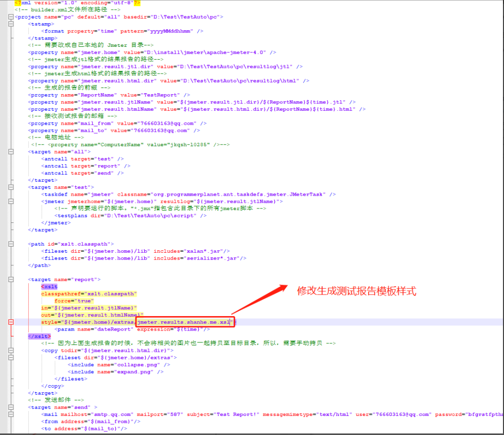Click the fileset includes="serializer*.jar" line
504x435 pixels.
[x=144, y=258]
